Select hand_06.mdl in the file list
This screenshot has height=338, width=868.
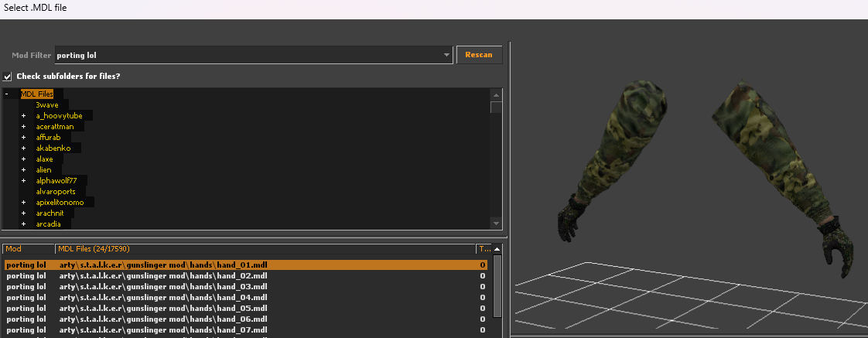pos(246,319)
